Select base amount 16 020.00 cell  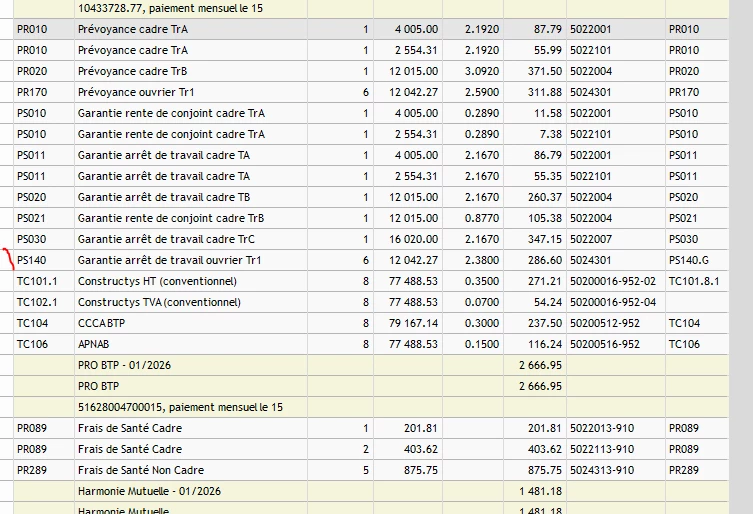tap(408, 239)
